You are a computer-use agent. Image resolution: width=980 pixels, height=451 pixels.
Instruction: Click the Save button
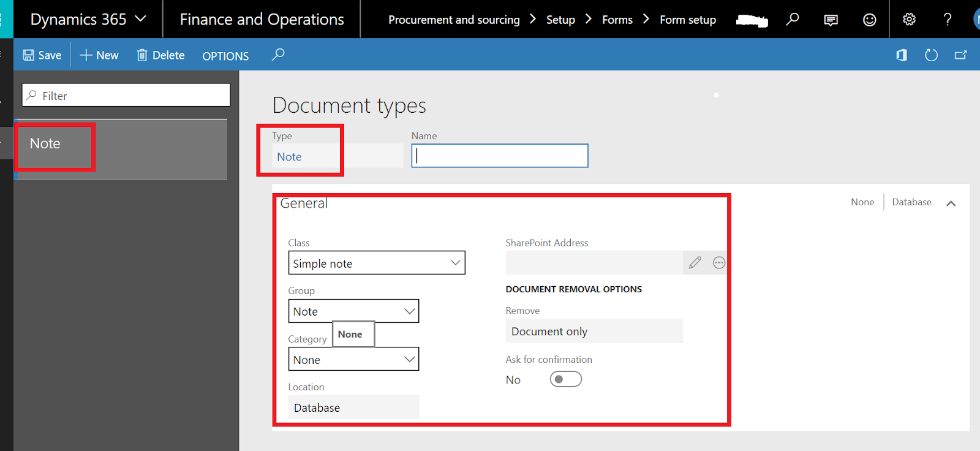(x=42, y=55)
